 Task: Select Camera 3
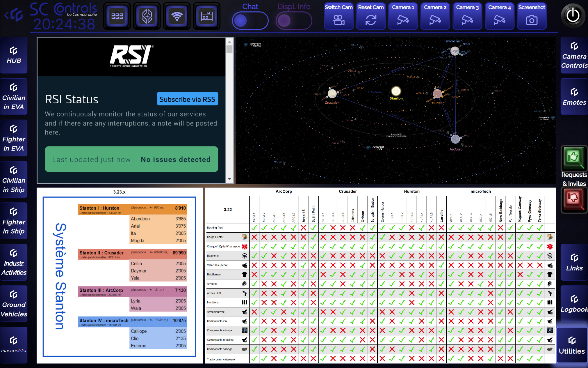tap(467, 16)
